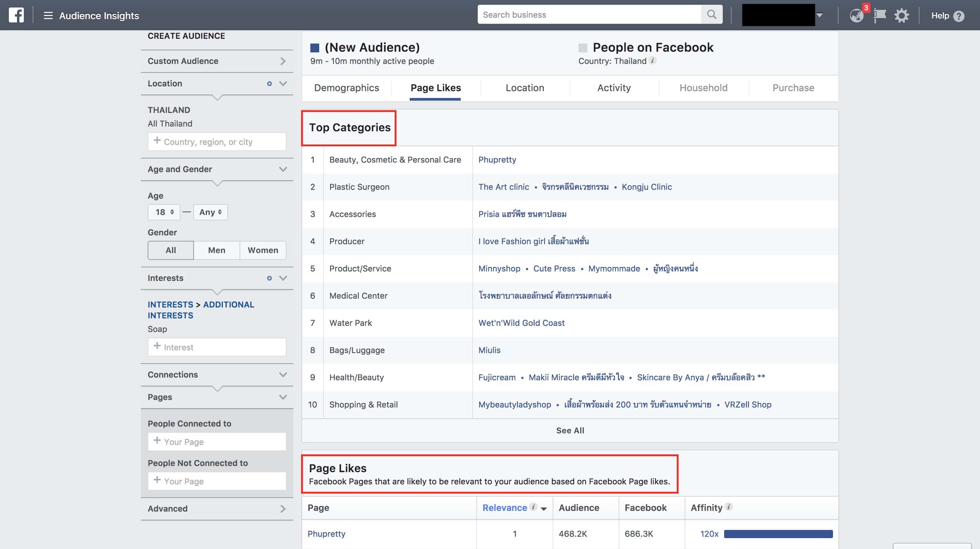Switch to the Activity tab
Screen dimensions: 980x549
(614, 88)
